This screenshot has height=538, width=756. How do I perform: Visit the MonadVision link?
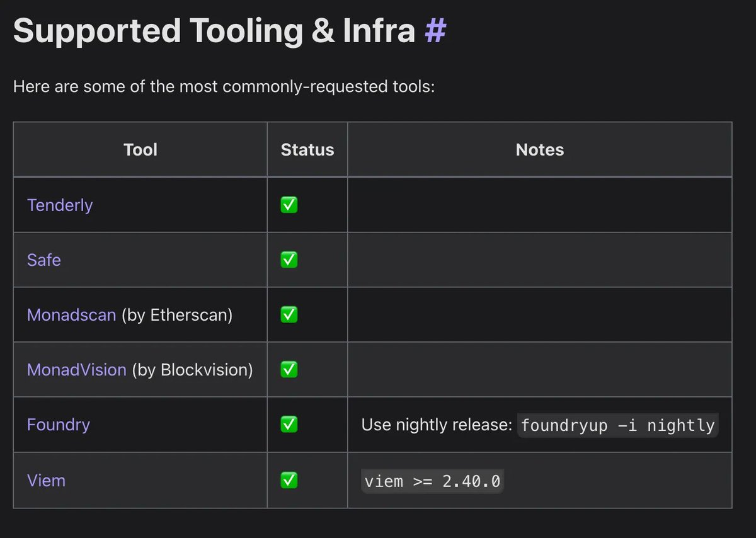[x=77, y=370]
